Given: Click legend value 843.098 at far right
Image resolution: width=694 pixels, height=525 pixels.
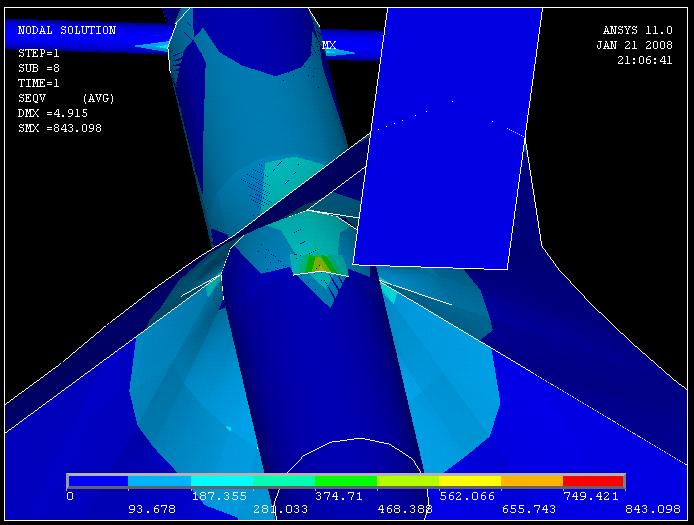Looking at the screenshot, I should (653, 510).
